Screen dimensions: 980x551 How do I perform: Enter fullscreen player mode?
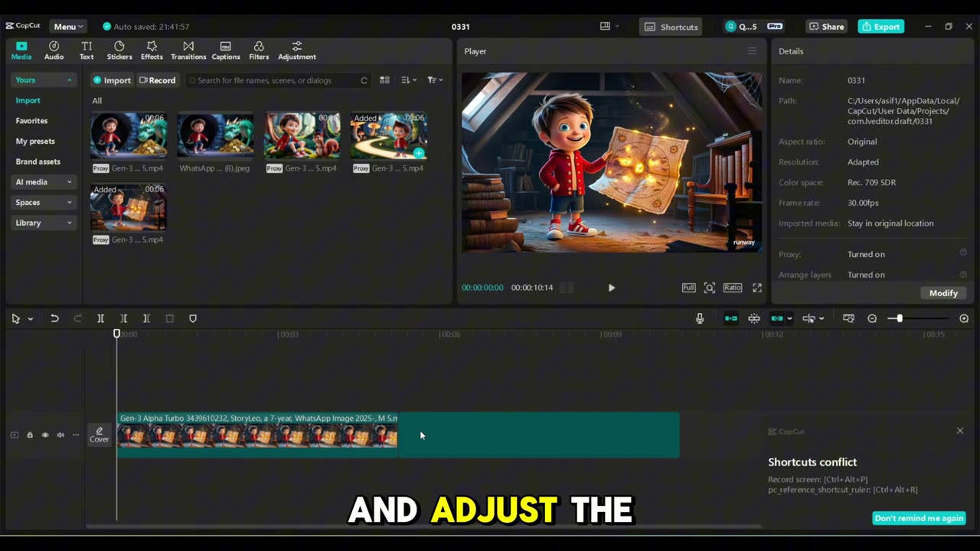pos(757,288)
